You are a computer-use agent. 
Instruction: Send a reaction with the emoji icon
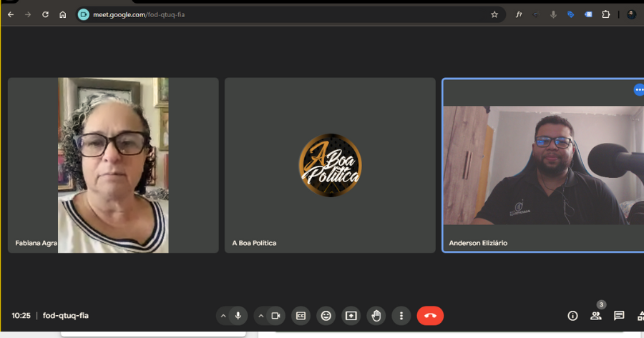click(x=326, y=316)
